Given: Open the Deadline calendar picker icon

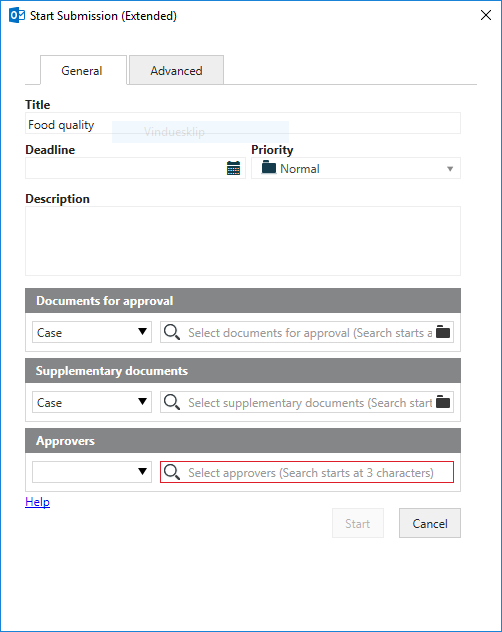Looking at the screenshot, I should [x=233, y=168].
